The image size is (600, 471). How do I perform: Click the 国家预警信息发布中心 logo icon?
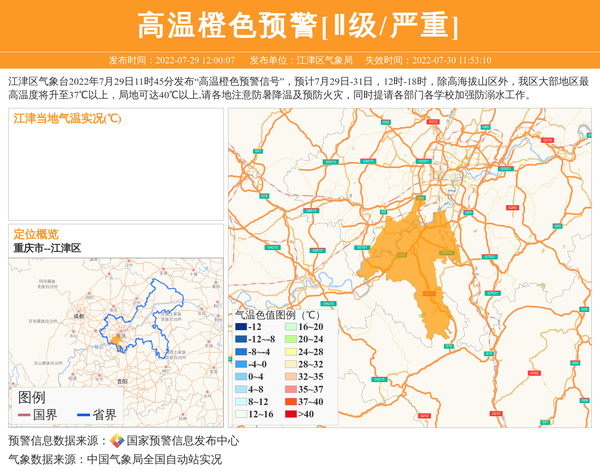117,441
